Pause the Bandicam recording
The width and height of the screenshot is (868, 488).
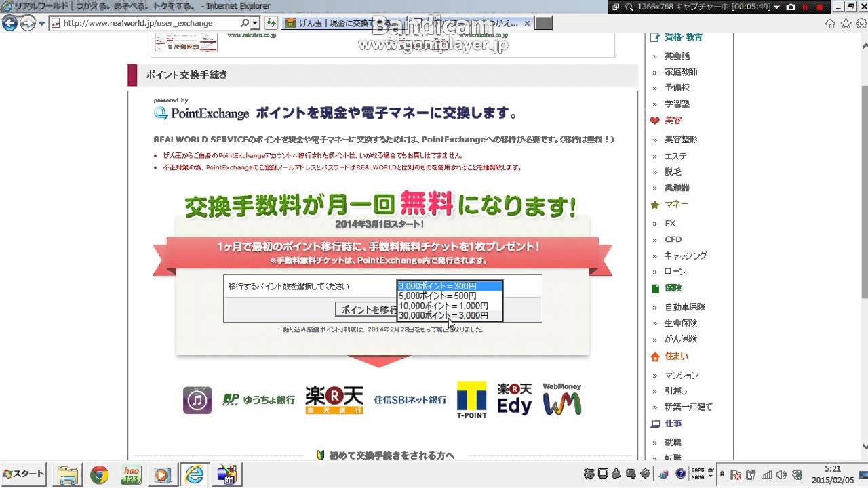coord(806,7)
